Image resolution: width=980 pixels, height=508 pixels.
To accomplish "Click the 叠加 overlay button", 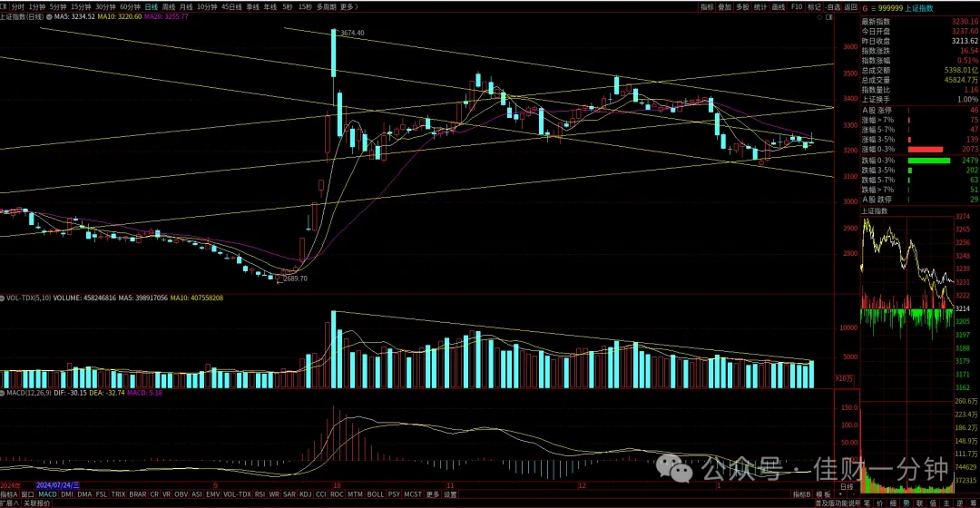I will coord(724,7).
